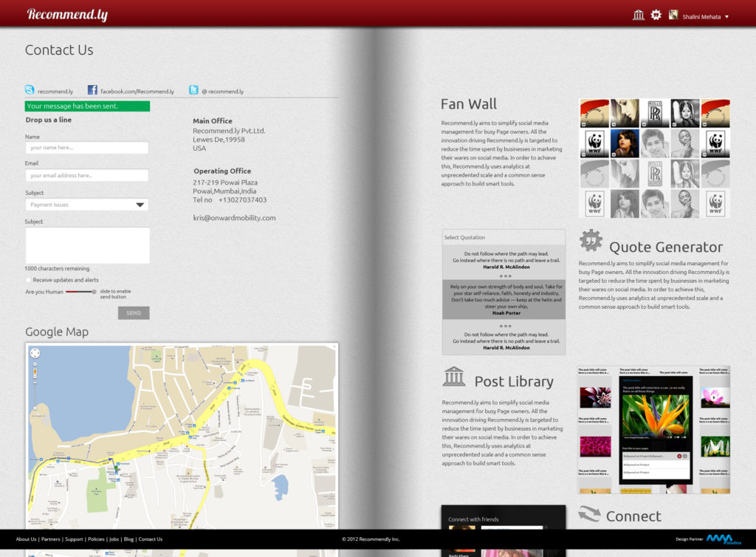Focus the Email address input field
The width and height of the screenshot is (756, 557).
pyautogui.click(x=87, y=176)
